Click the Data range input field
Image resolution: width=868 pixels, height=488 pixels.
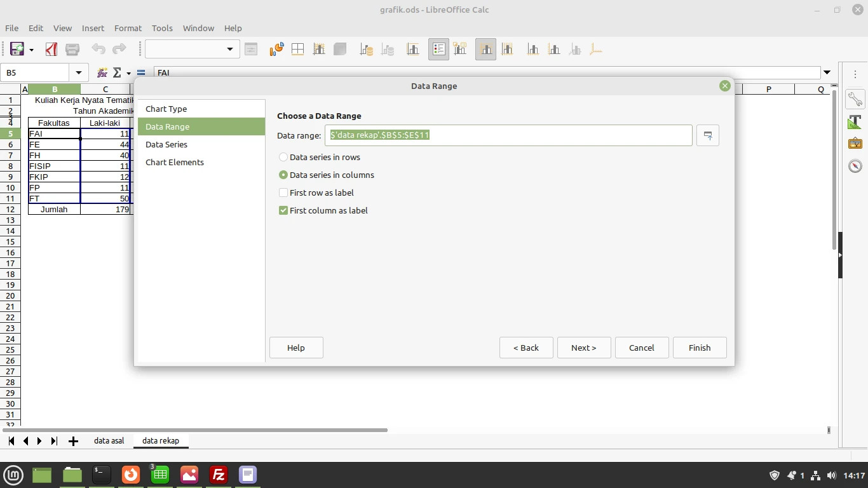pyautogui.click(x=508, y=135)
